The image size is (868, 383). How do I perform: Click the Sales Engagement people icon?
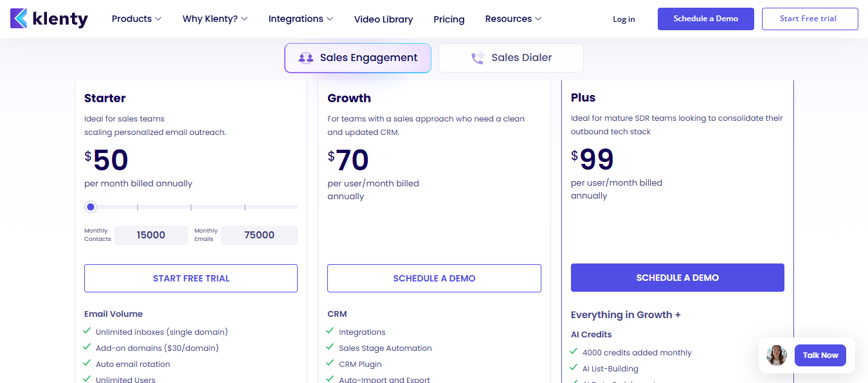tap(306, 58)
